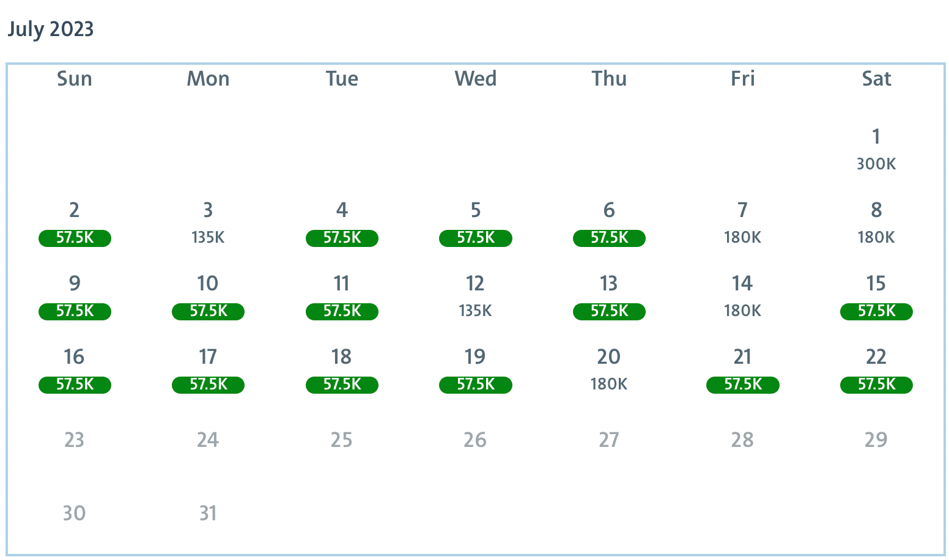Choose Thursday July 6 fare
The image size is (949, 560).
coord(609,237)
